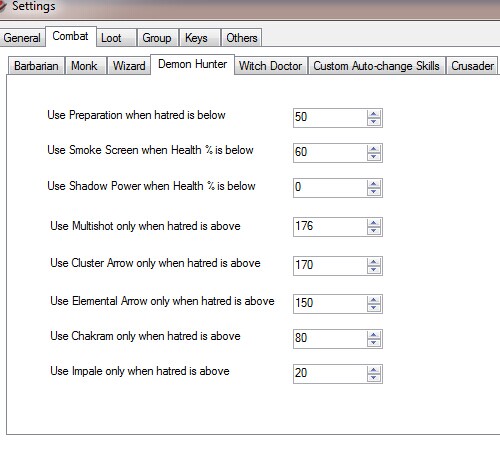Increase Elemental Arrow hatred threshold
This screenshot has height=470, width=500.
pyautogui.click(x=374, y=300)
